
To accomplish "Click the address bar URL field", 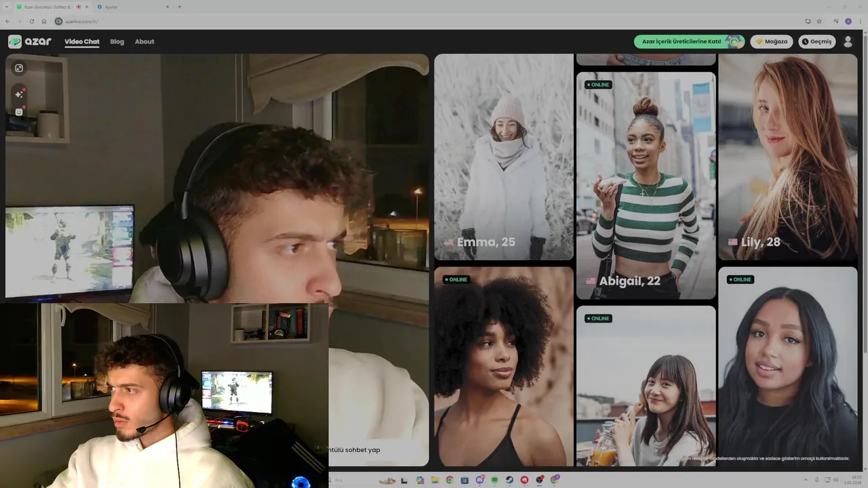I will click(427, 21).
